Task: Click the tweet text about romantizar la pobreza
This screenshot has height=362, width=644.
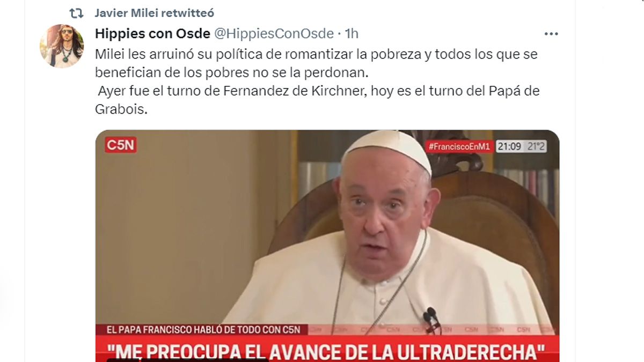Action: pos(316,63)
